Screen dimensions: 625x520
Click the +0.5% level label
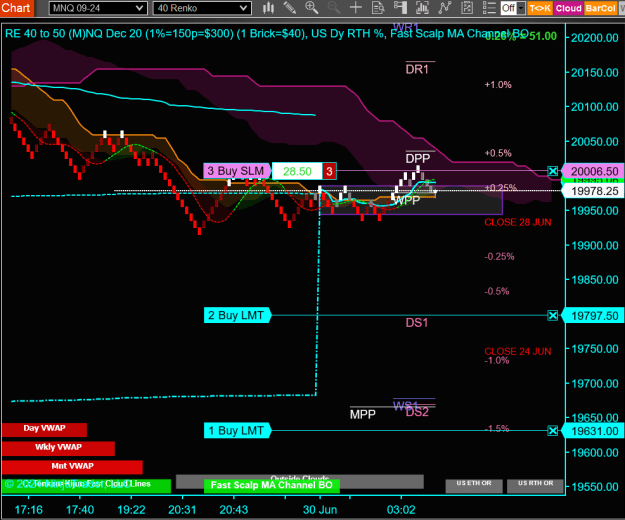498,153
